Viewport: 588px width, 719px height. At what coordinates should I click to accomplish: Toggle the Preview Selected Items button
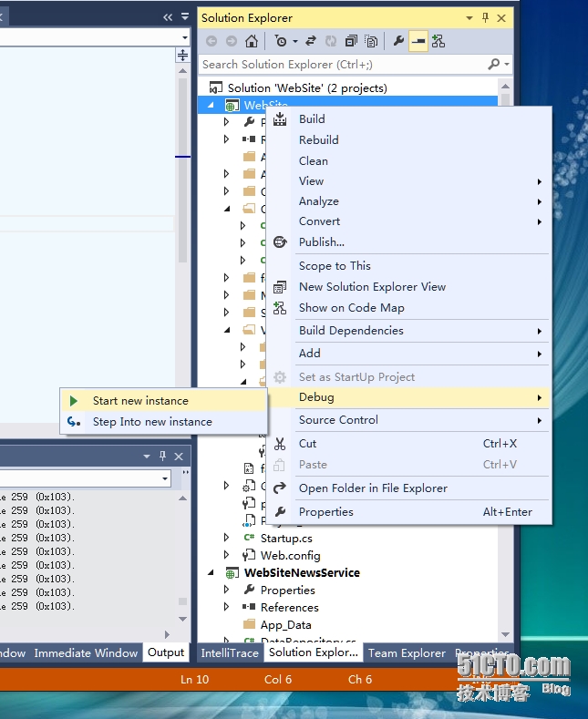(x=418, y=41)
